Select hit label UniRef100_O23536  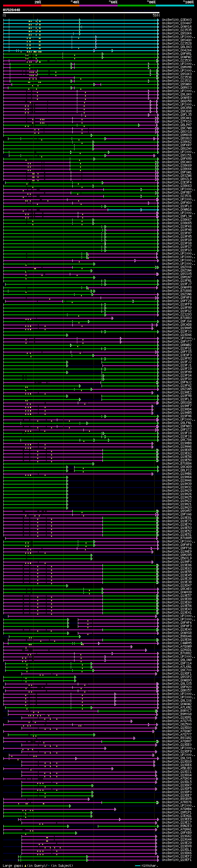(x=177, y=77)
